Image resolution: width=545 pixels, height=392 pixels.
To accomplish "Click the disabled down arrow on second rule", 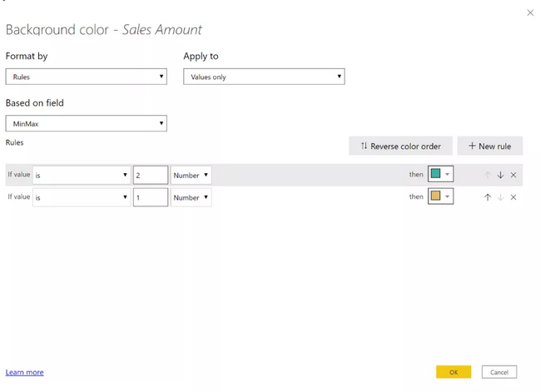I will coord(500,197).
